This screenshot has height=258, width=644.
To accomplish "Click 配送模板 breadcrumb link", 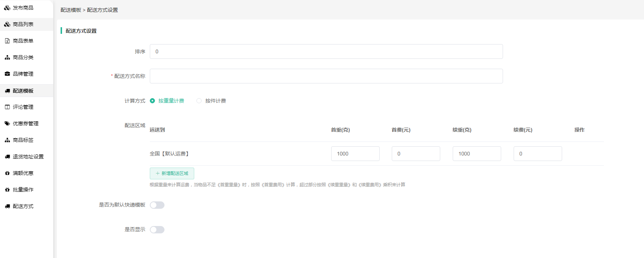I will pyautogui.click(x=71, y=10).
